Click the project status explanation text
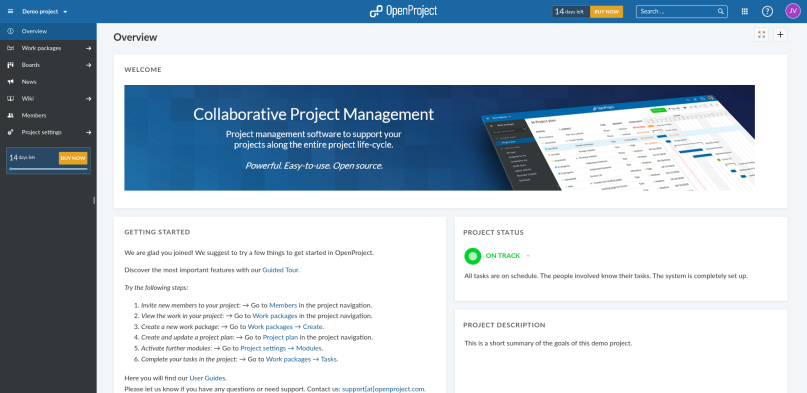This screenshot has height=393, width=807. (x=606, y=276)
